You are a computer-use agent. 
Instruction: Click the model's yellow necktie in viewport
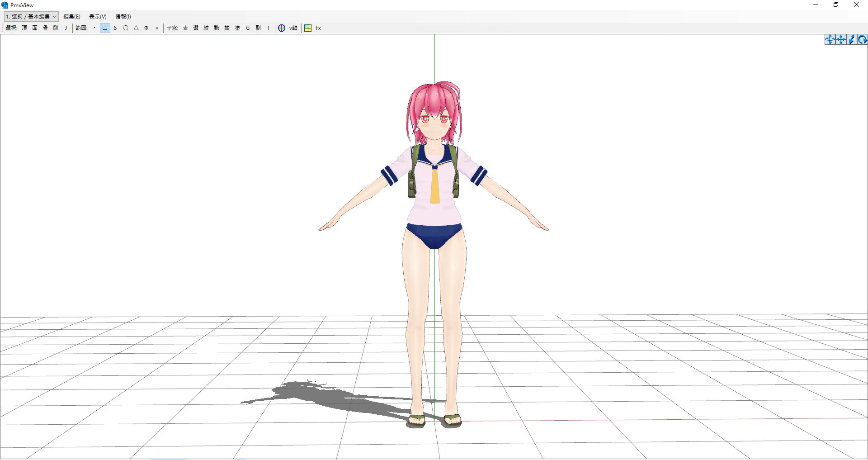tap(434, 185)
